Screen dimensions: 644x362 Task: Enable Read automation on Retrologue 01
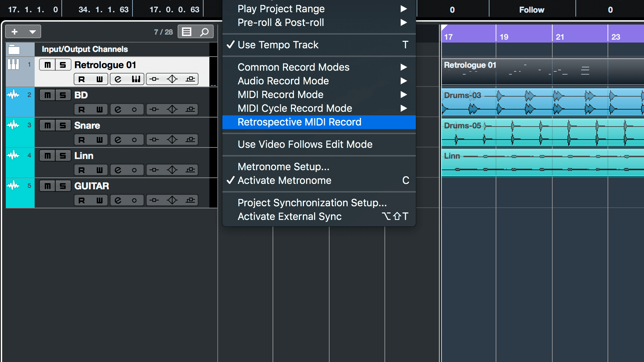point(82,79)
